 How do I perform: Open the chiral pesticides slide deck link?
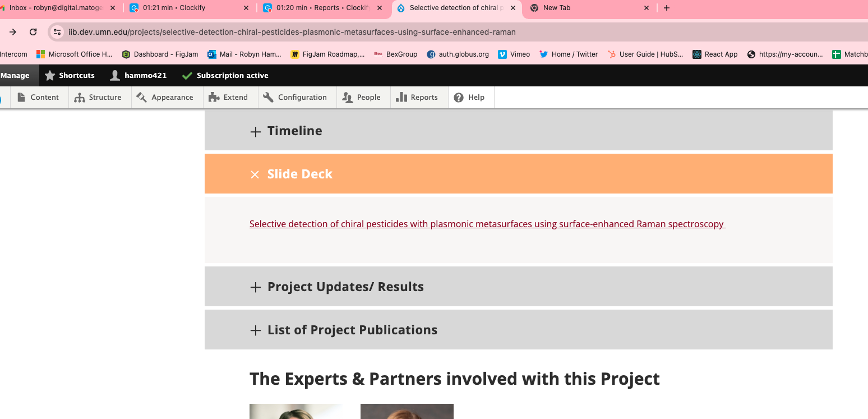coord(487,224)
